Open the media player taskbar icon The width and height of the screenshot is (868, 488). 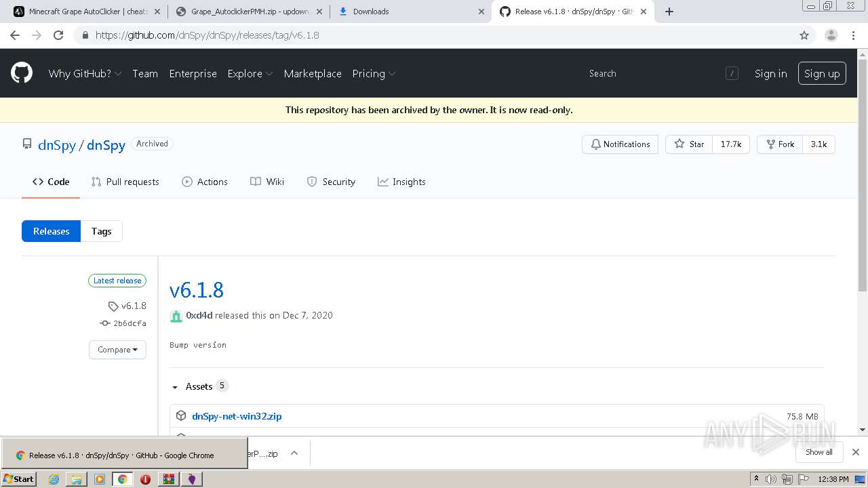click(x=100, y=479)
